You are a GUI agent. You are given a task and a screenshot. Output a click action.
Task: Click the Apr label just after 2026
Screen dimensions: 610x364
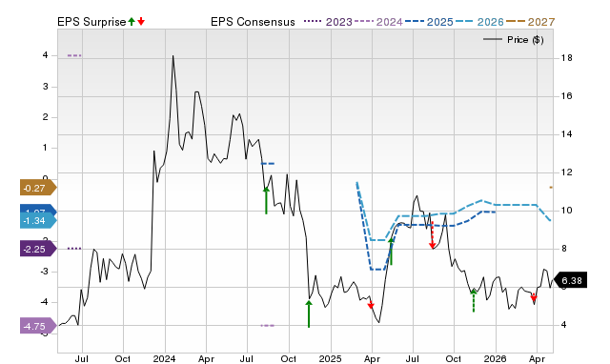click(537, 358)
